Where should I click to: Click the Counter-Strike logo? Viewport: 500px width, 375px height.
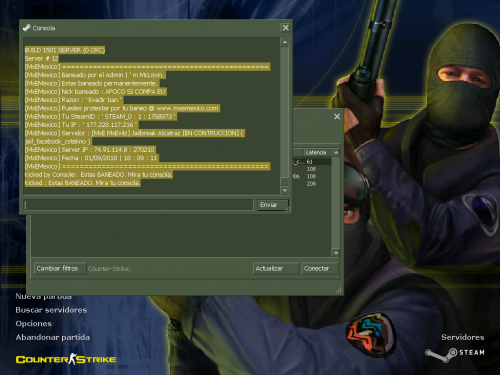pyautogui.click(x=66, y=359)
